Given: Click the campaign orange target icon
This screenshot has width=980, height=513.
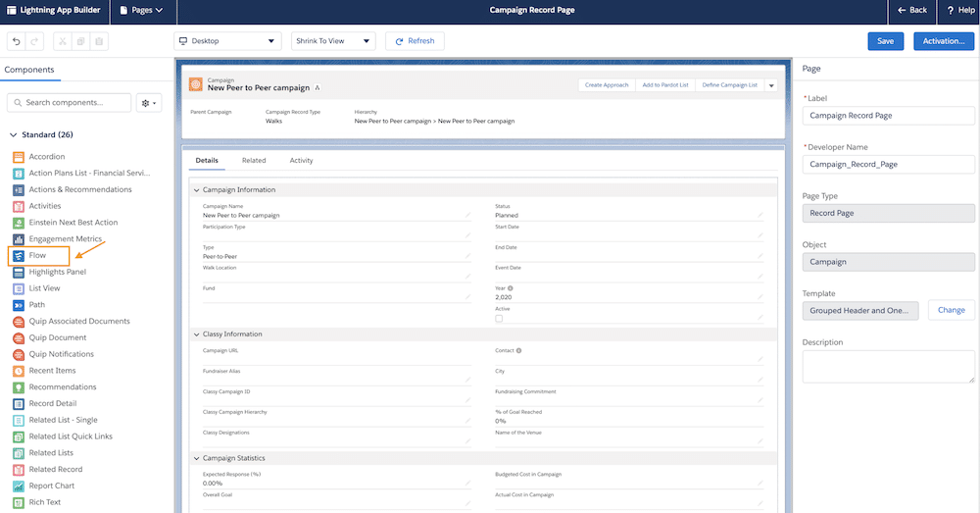Looking at the screenshot, I should click(x=196, y=84).
